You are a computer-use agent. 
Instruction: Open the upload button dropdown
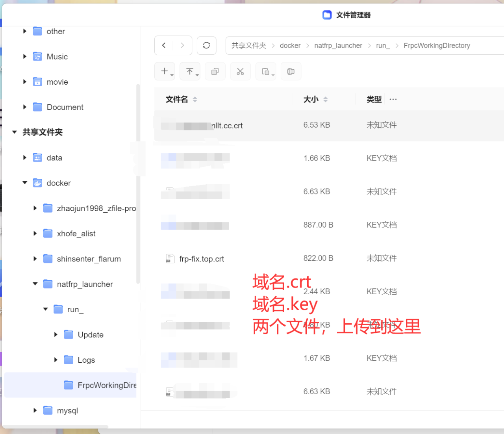(190, 71)
